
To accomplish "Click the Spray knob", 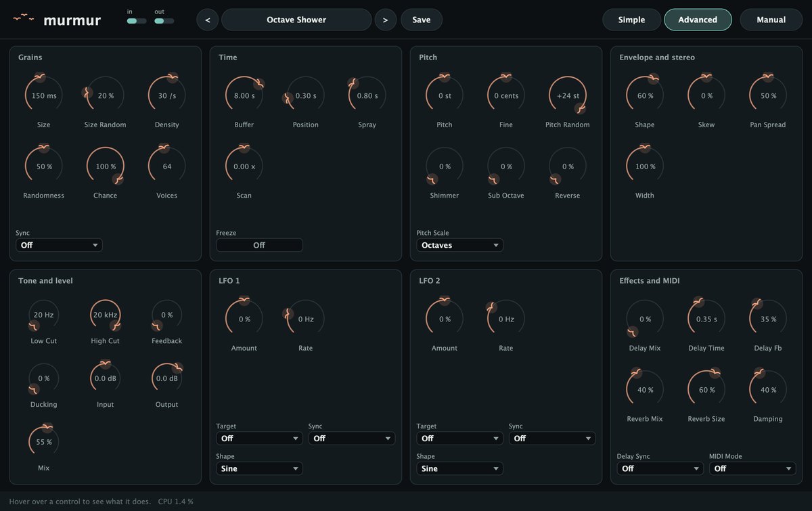I will 367,95.
